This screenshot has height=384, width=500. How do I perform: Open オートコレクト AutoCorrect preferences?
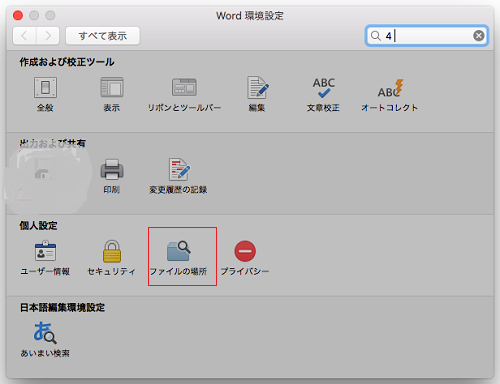389,94
